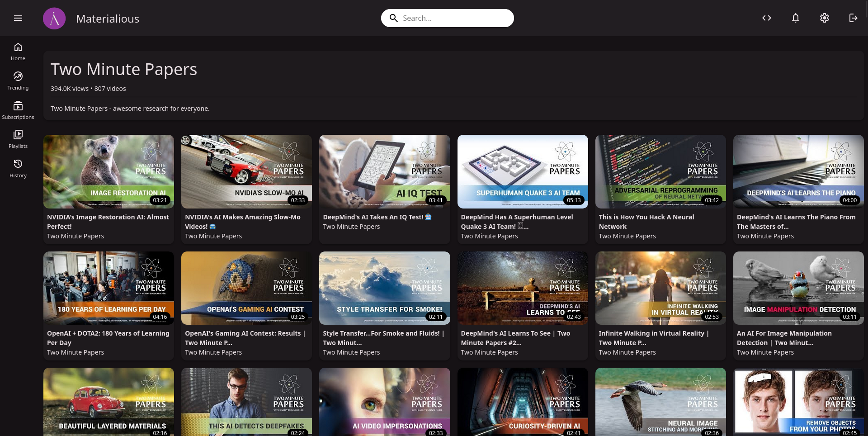Viewport: 868px width, 436px height.
Task: Click title OpenAI + DOTA2: 180 Years of Learning
Action: tap(108, 338)
